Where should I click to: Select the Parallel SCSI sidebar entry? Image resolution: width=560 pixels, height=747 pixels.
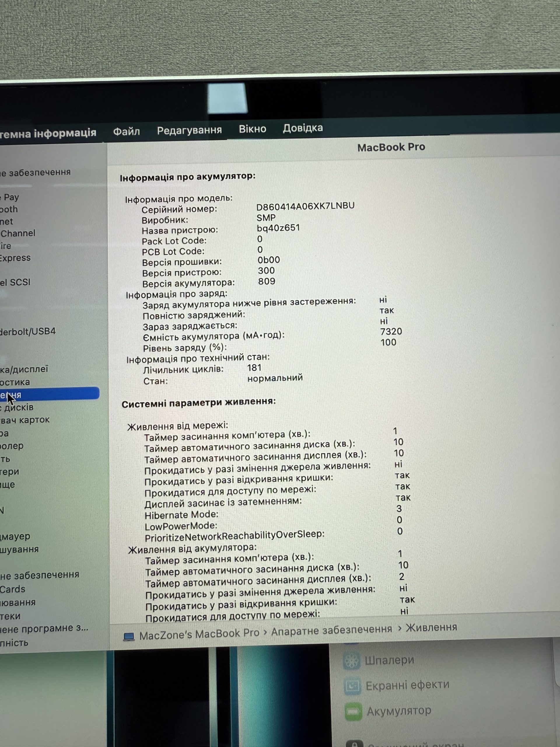click(15, 282)
